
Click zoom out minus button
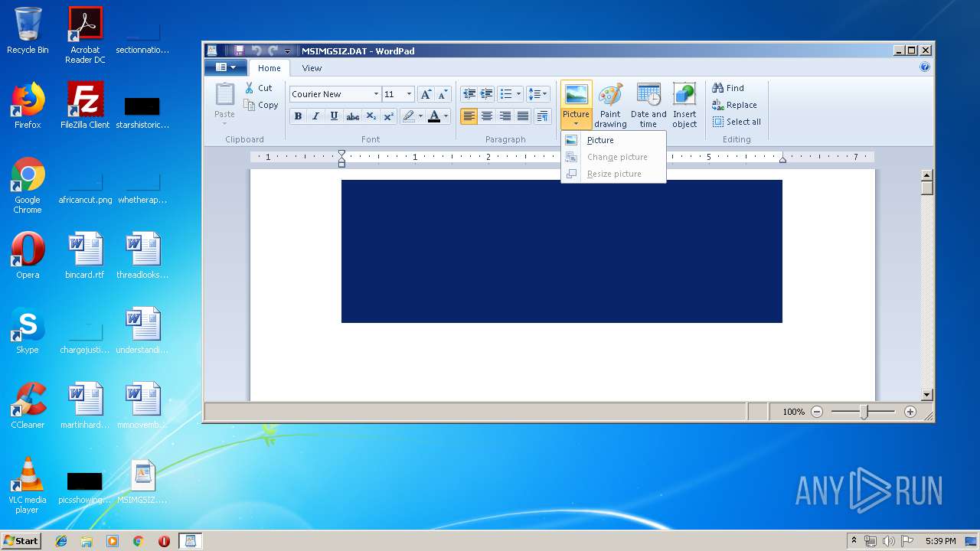[x=817, y=412]
